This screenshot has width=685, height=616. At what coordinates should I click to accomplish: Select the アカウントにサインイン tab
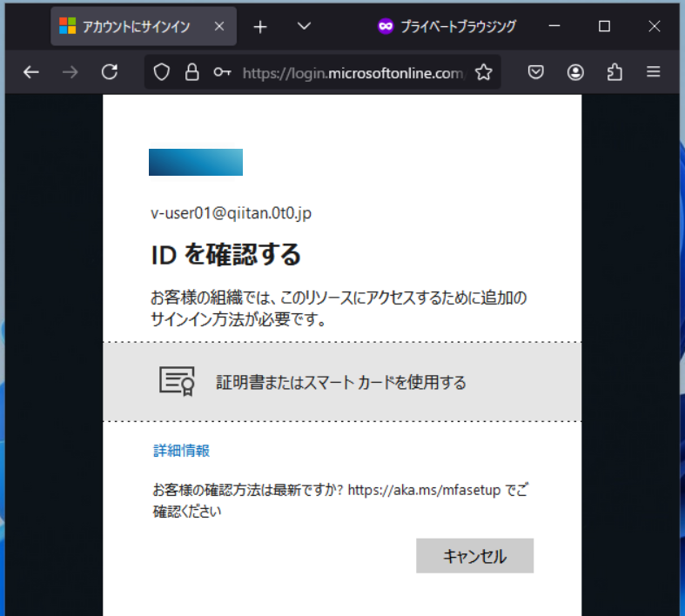point(144,27)
